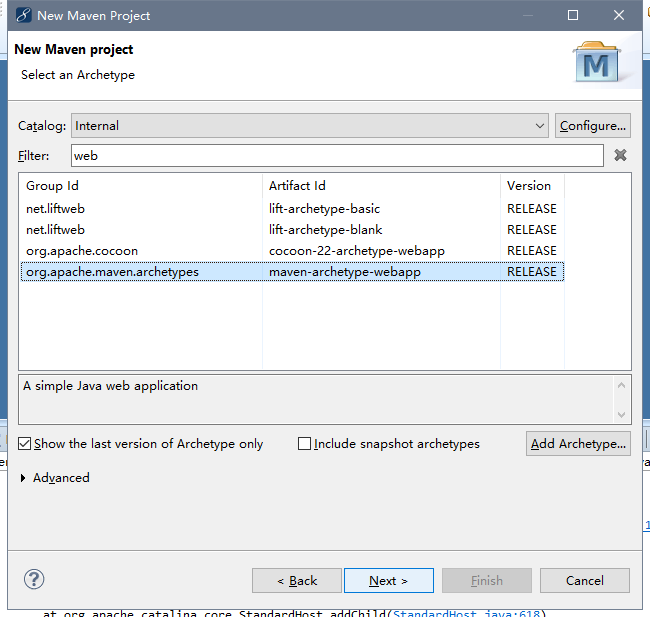Select the lift-archetype-basic row
The width and height of the screenshot is (650, 617).
coord(292,209)
